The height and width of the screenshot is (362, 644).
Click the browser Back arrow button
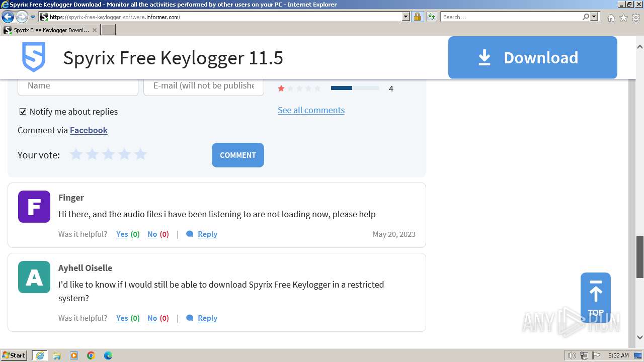[8, 17]
